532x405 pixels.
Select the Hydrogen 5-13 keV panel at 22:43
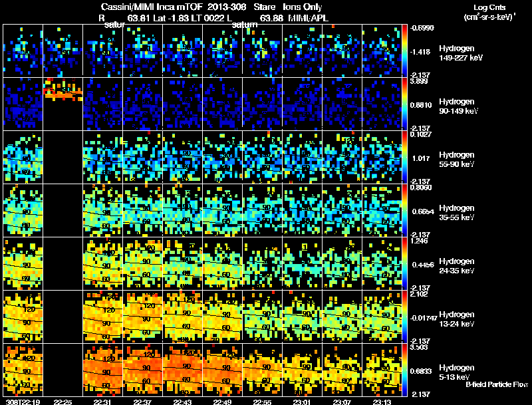click(182, 370)
